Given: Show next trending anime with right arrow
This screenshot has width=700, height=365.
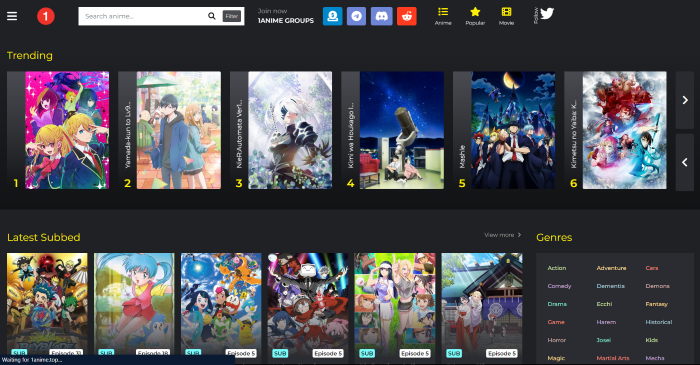Looking at the screenshot, I should point(684,100).
